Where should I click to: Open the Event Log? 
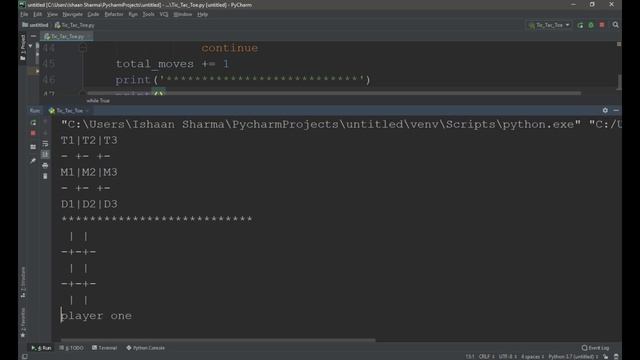596,348
